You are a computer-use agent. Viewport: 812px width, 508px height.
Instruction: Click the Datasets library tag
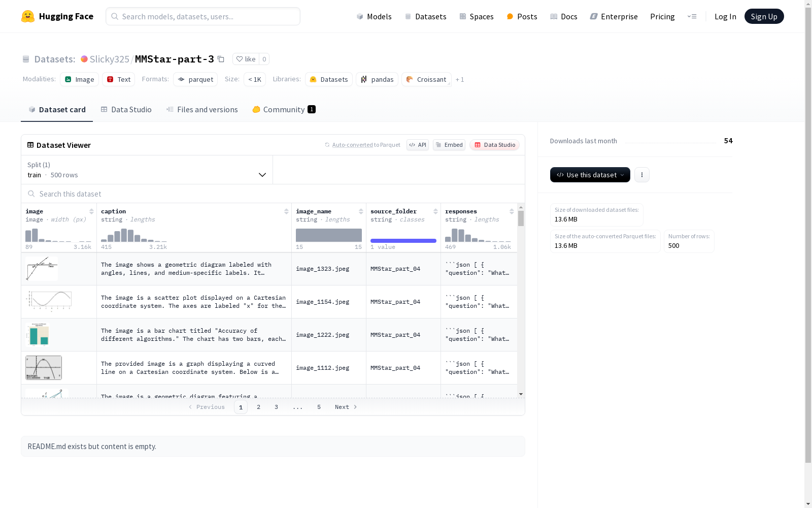329,79
